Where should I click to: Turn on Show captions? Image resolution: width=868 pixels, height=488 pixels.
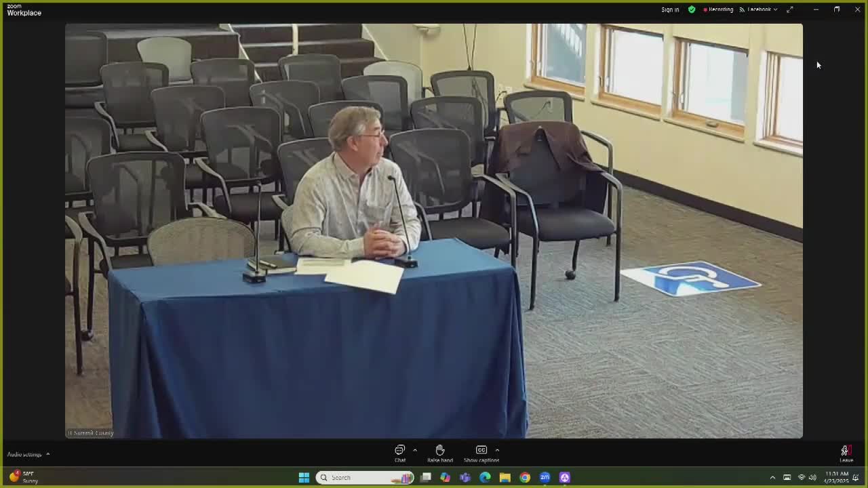tap(481, 453)
